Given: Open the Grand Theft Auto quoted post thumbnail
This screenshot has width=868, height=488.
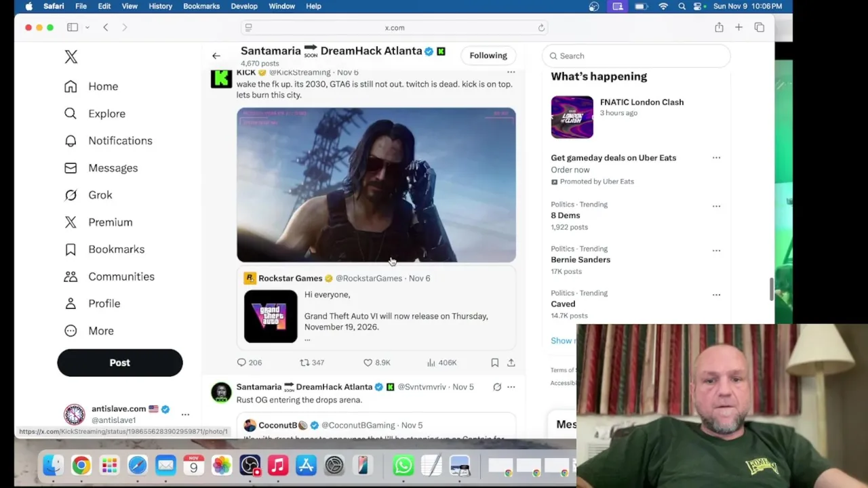Looking at the screenshot, I should (271, 317).
